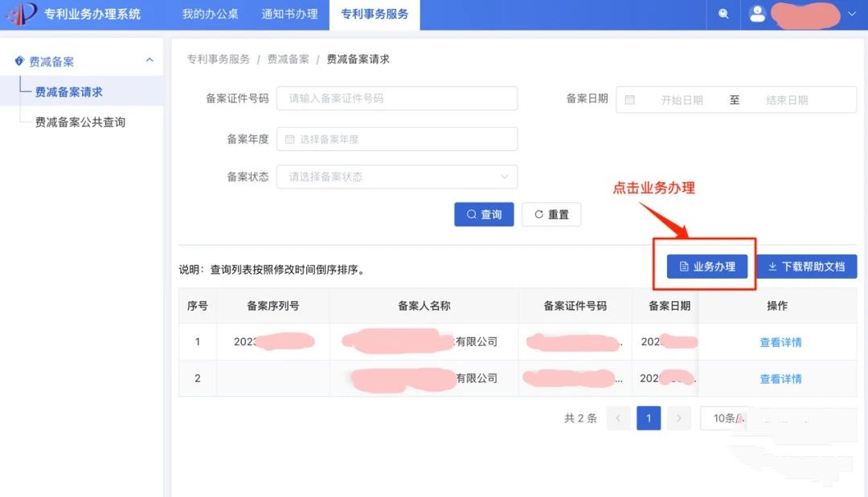Collapse the 费减备案 sidebar section
Image resolution: width=868 pixels, height=497 pixels.
tap(149, 61)
